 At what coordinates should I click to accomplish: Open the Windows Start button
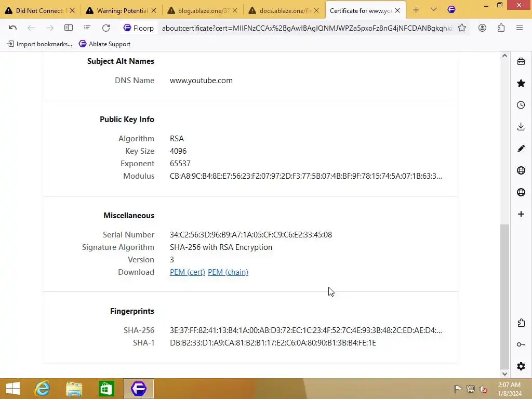pos(13,389)
